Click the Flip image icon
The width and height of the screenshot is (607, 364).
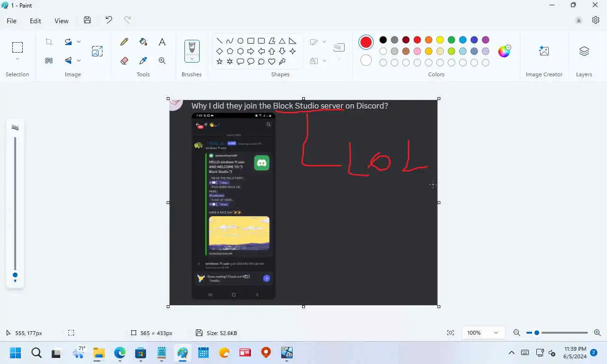tap(68, 60)
